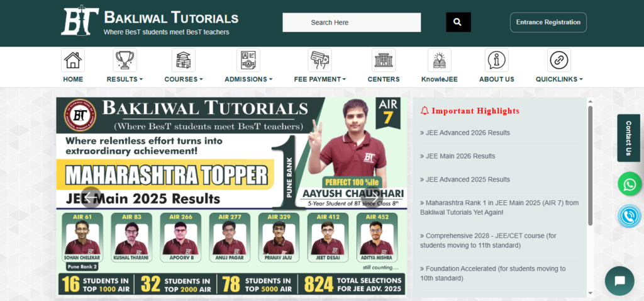644x301 pixels.
Task: Click the highlights scroll up arrow
Action: click(590, 101)
